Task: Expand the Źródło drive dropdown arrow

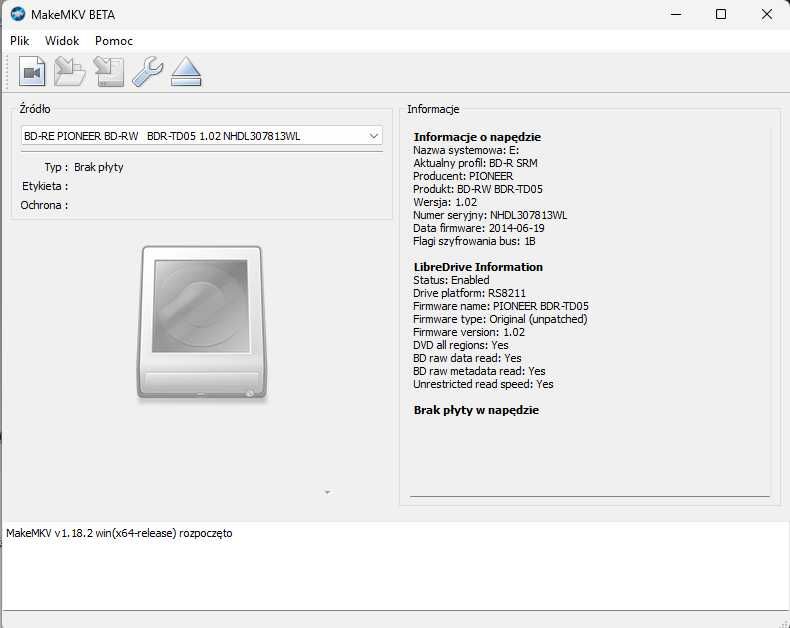Action: click(x=373, y=136)
